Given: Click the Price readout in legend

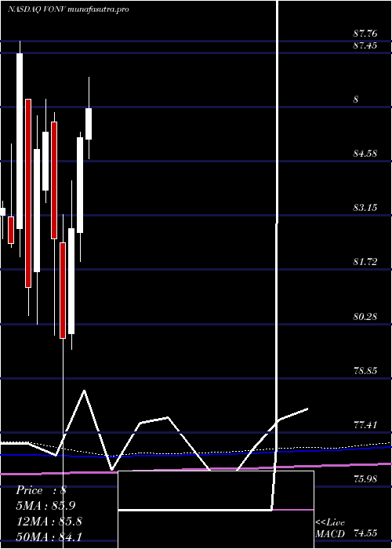Looking at the screenshot, I should pyautogui.click(x=42, y=490).
